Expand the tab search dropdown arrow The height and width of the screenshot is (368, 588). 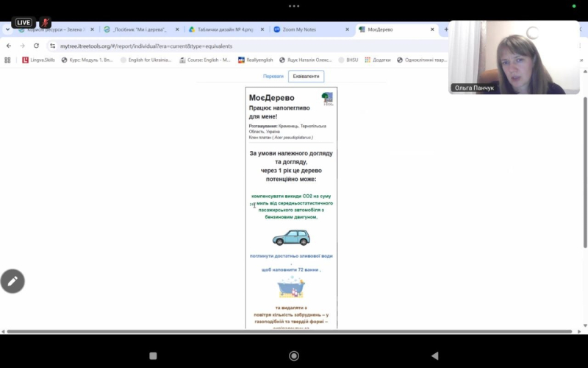pos(7,29)
